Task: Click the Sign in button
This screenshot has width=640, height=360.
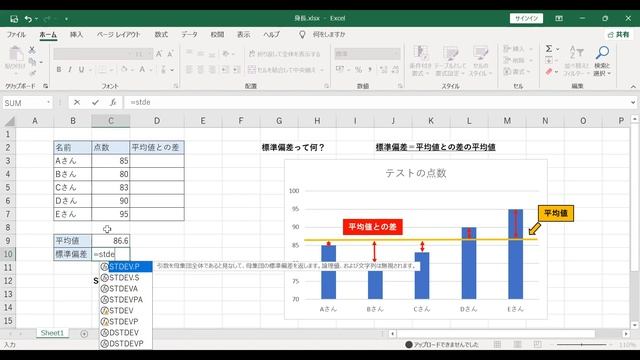Action: click(526, 18)
